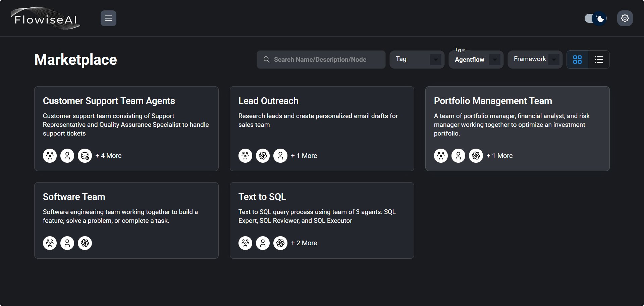Open Customer Support Team Agents card title
The image size is (644, 306).
pos(109,101)
